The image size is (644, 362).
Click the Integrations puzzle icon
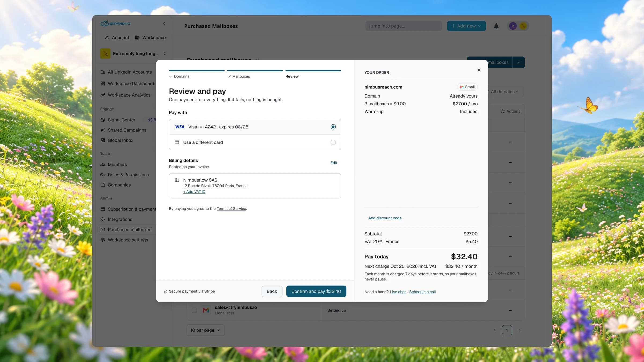(x=103, y=219)
